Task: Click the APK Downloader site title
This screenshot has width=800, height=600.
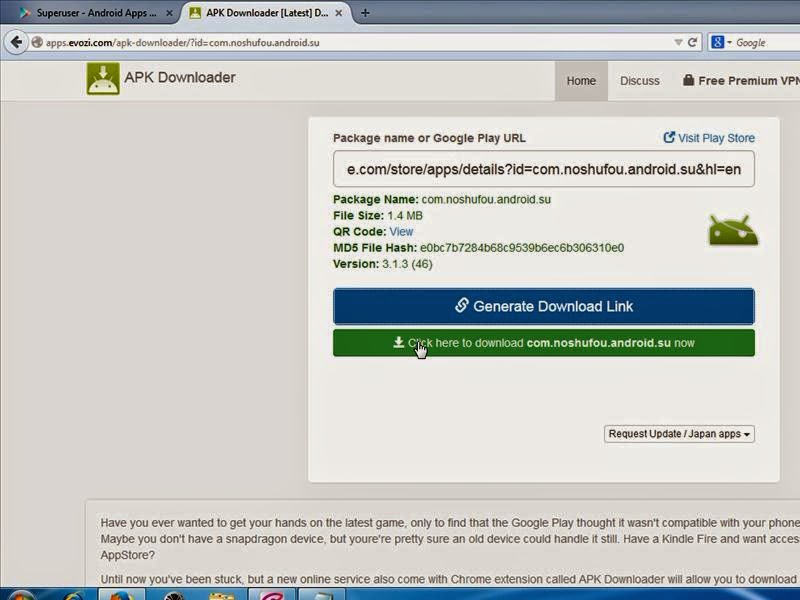Action: pyautogui.click(x=180, y=78)
